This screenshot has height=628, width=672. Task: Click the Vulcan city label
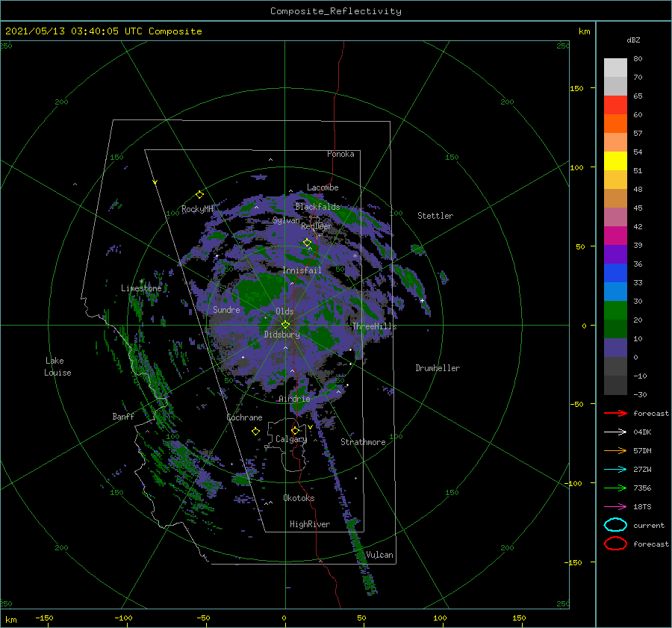[379, 555]
